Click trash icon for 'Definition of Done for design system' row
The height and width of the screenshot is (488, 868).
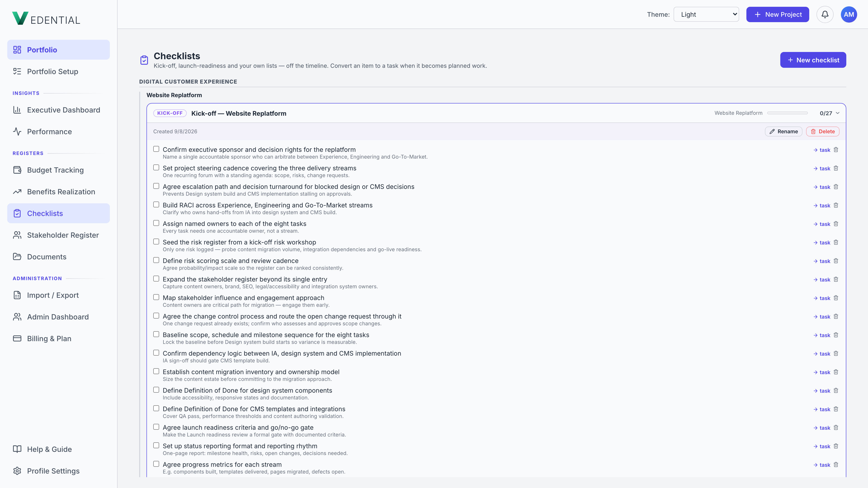click(x=836, y=391)
